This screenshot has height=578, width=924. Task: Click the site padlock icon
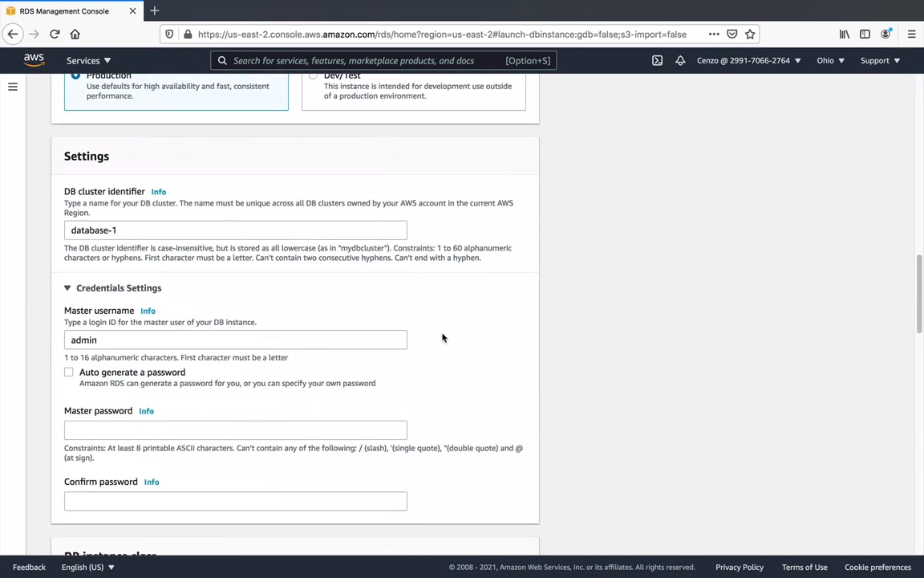coord(188,35)
